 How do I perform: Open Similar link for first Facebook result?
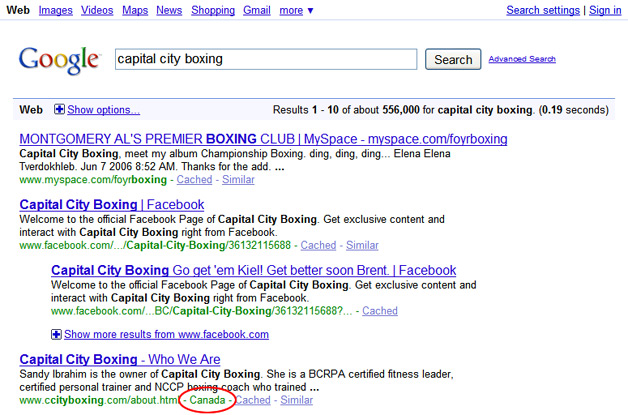362,245
